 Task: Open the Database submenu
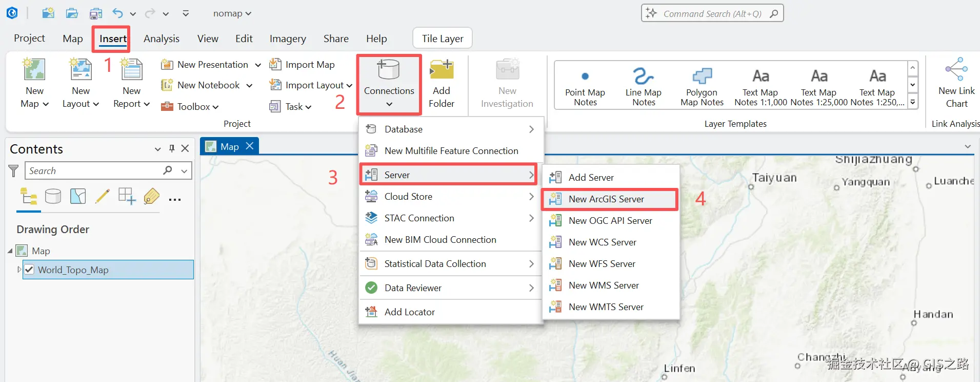pos(450,129)
